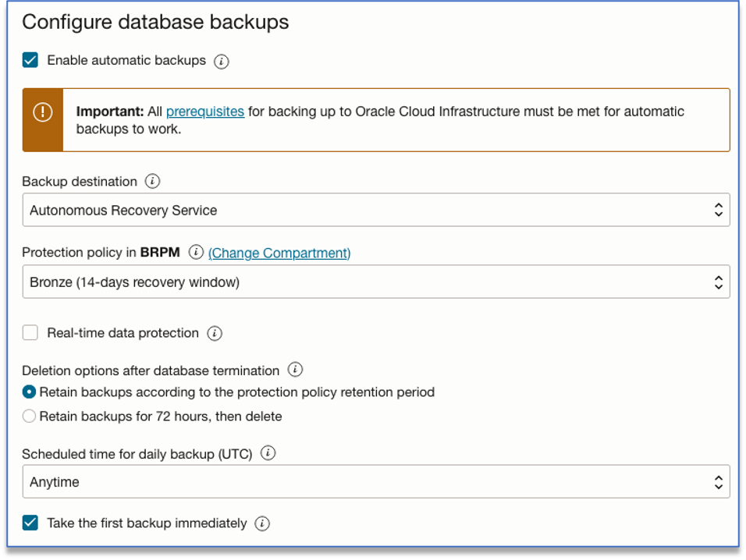Click info icon beside Take first backup immediately
Image resolution: width=746 pixels, height=560 pixels.
click(262, 524)
